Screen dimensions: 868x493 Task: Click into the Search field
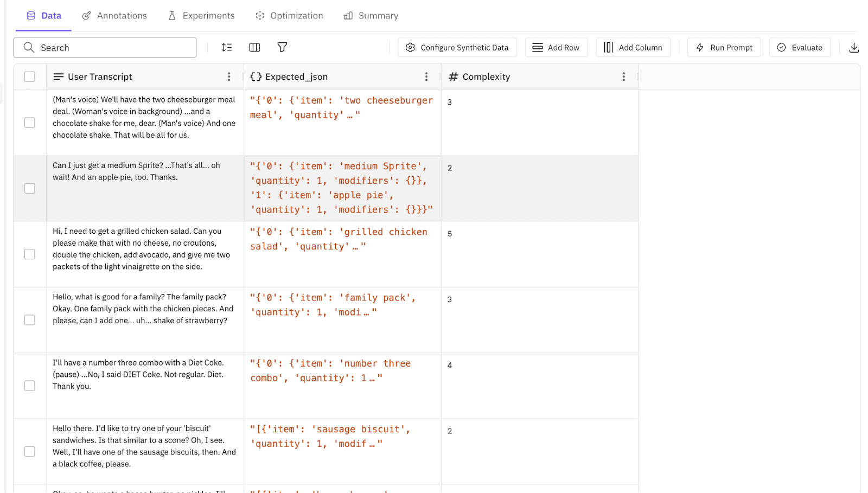[114, 48]
